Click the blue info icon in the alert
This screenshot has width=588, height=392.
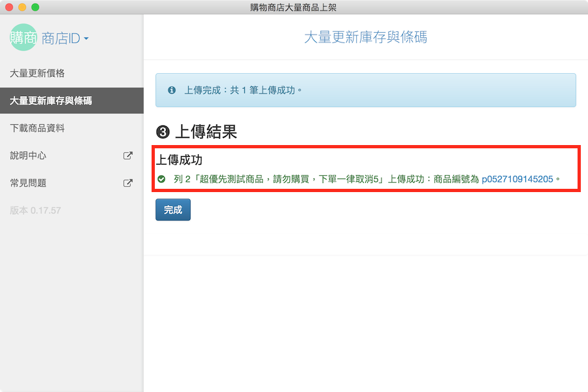(172, 90)
